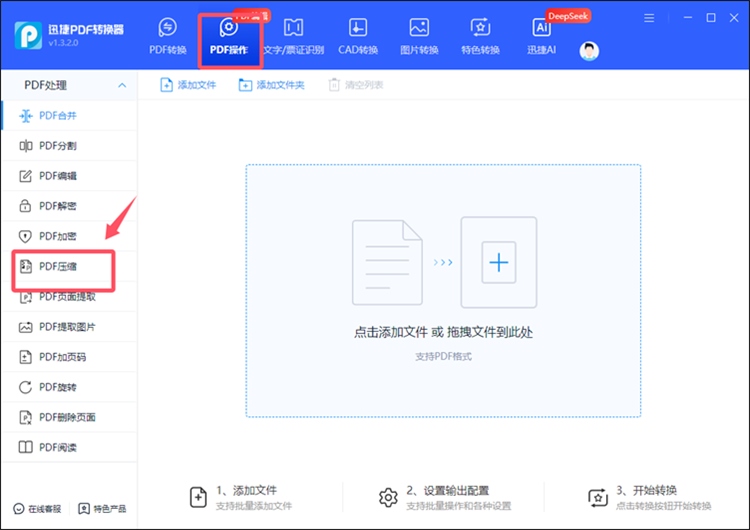Click the step 1 添加文件 icon
This screenshot has width=750, height=530.
198,497
